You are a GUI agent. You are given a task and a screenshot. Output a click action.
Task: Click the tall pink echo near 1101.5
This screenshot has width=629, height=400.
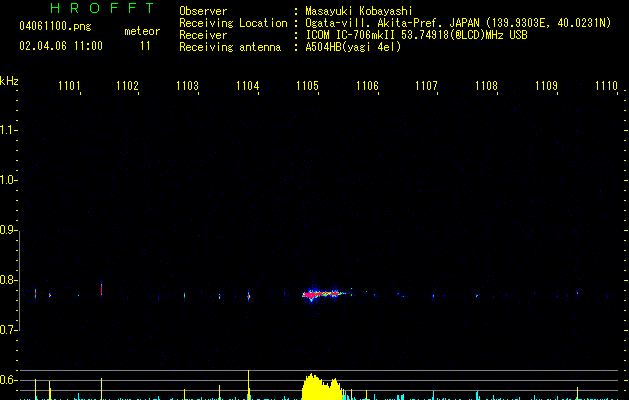pyautogui.click(x=101, y=289)
